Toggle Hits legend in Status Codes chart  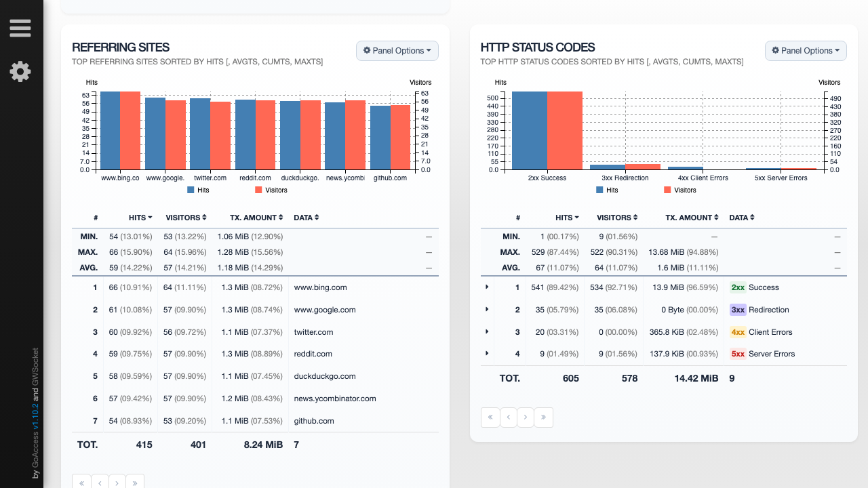tap(607, 190)
